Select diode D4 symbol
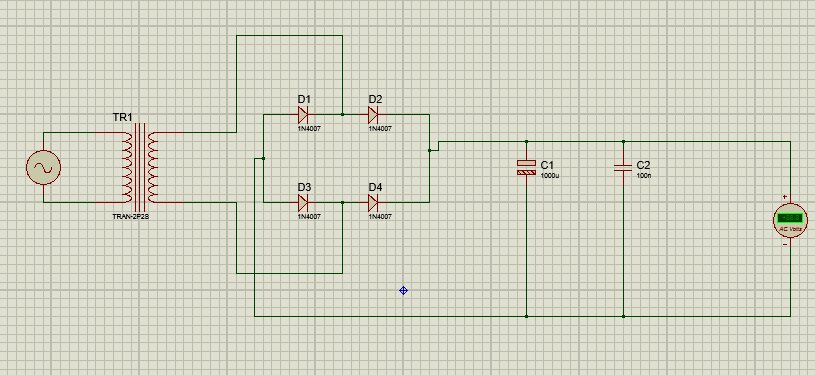 click(x=373, y=202)
